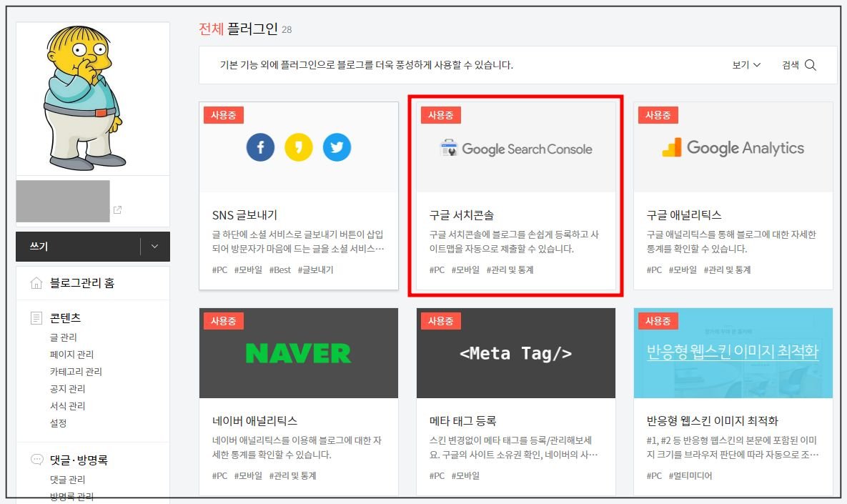Click the 구글 서치콘솔 description text
This screenshot has height=504, width=847.
(x=514, y=242)
